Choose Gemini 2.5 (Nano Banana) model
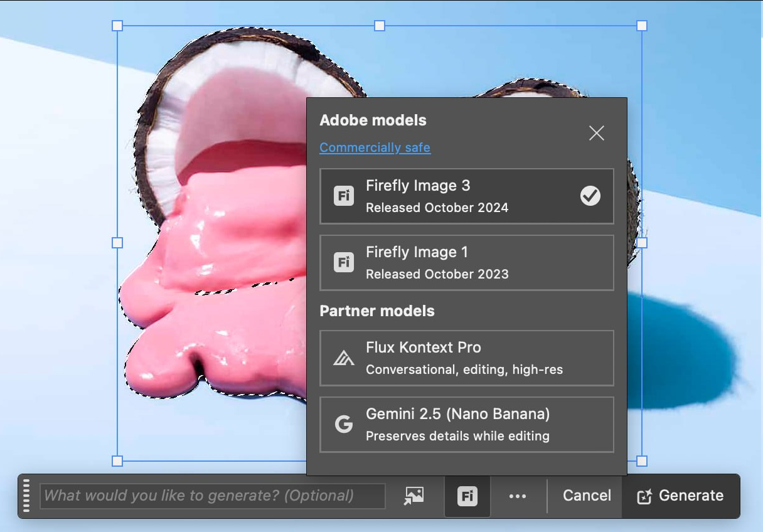This screenshot has height=532, width=763. [x=467, y=425]
